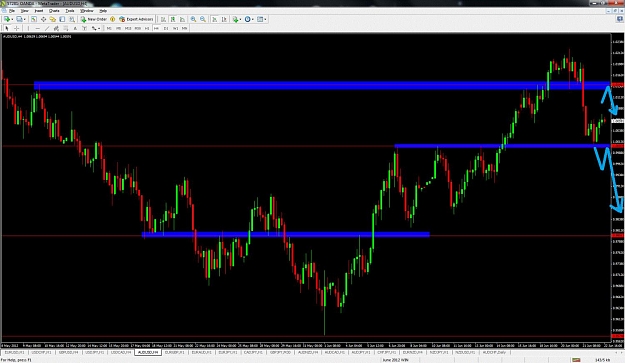Open the Terminal panel icon
The image size is (625, 363).
click(62, 19)
